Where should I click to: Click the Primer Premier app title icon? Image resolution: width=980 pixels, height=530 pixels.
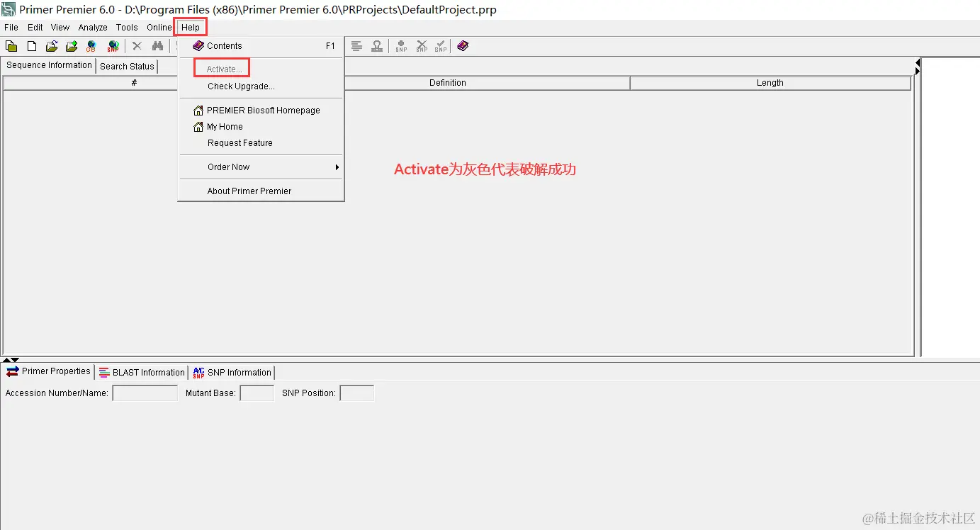(9, 10)
